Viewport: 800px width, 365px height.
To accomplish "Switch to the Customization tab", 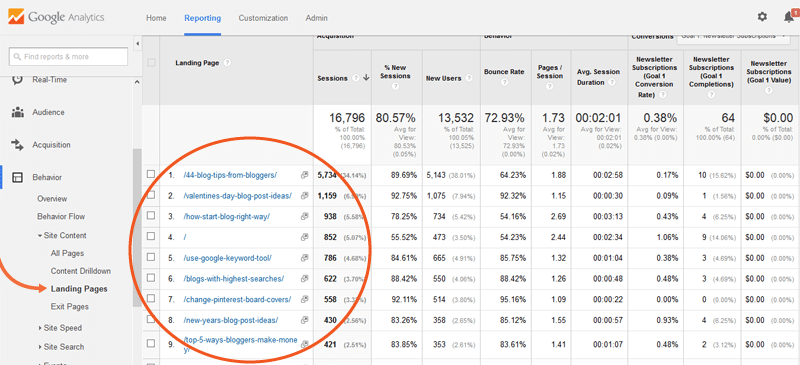I will [263, 18].
